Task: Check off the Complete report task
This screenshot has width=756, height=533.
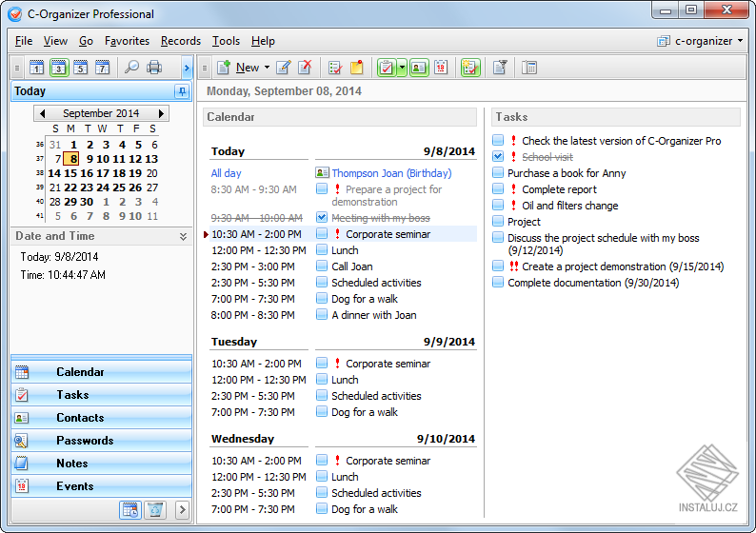Action: tap(498, 188)
